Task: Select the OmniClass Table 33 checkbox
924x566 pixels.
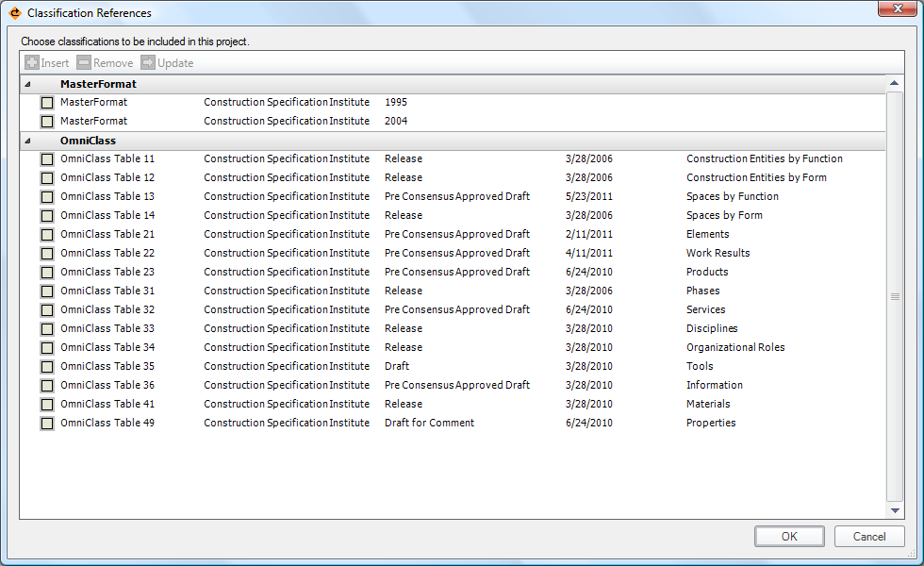Action: 47,329
